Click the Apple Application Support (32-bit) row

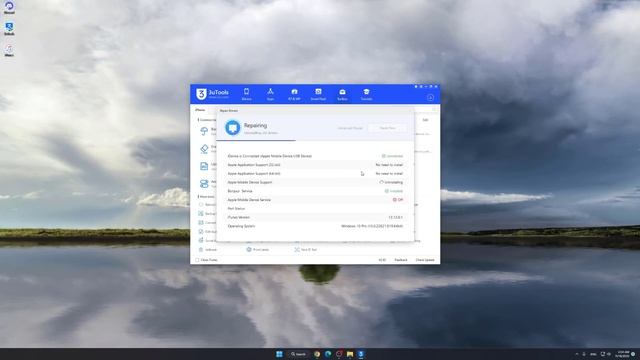point(315,164)
